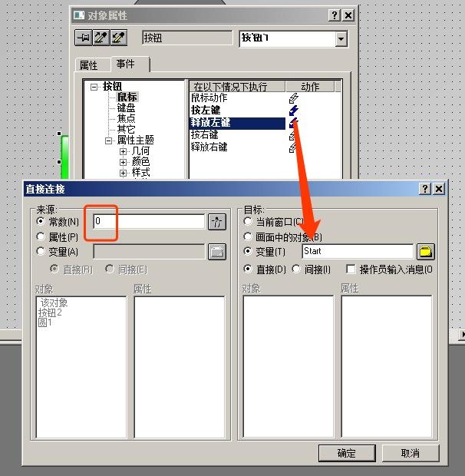The width and height of the screenshot is (465, 476).
Task: Click the pin icon in Object Properties toolbar
Action: [84, 38]
